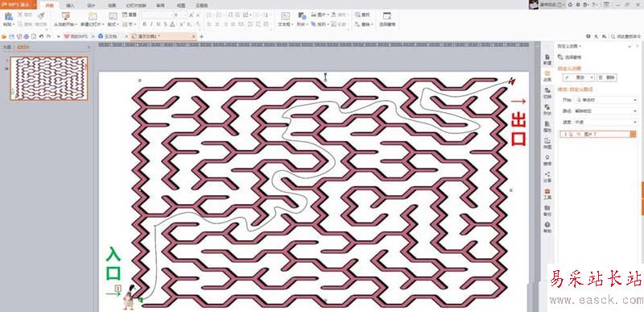644x312 pixels.
Task: Click the Paste clipboard icon
Action: coord(9,16)
